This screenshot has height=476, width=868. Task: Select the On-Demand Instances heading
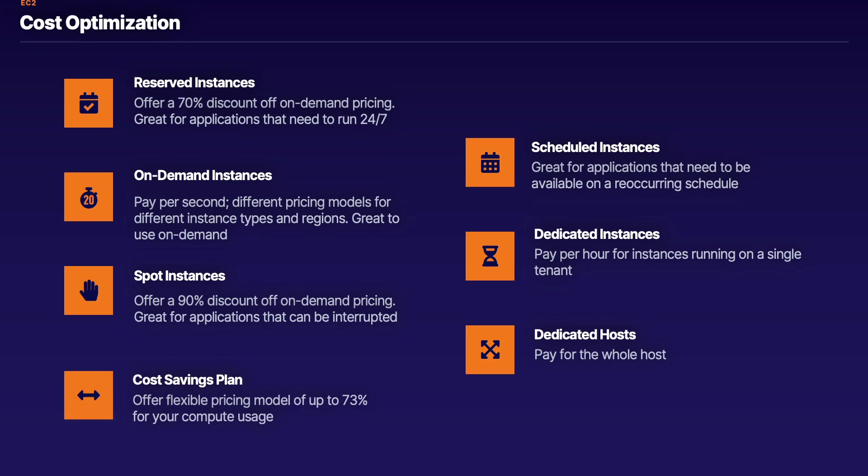coord(203,176)
